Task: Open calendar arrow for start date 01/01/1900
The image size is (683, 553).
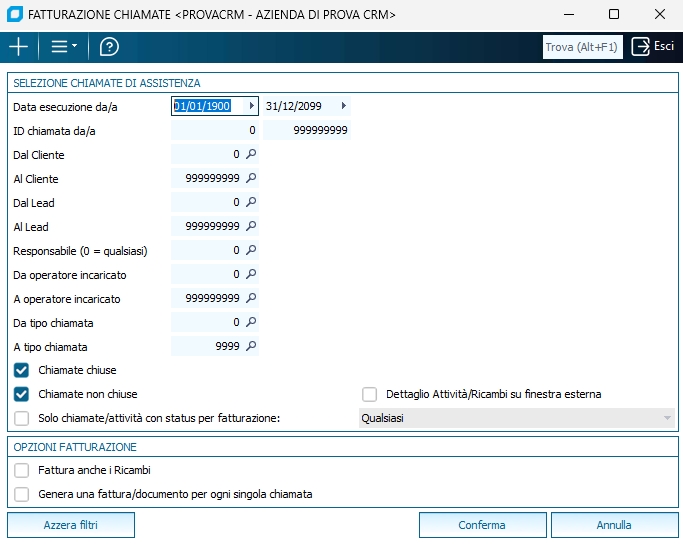Action: [251, 106]
